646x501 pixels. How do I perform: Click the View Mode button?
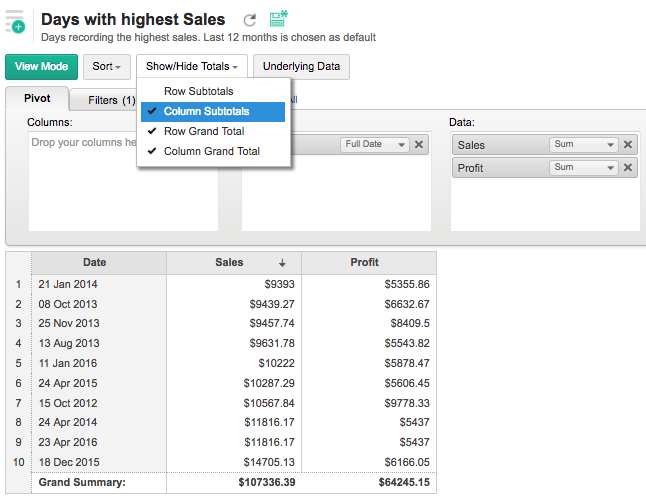point(41,67)
